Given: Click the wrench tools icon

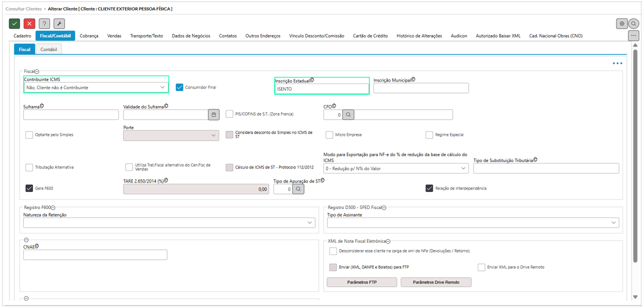Looking at the screenshot, I should [59, 23].
